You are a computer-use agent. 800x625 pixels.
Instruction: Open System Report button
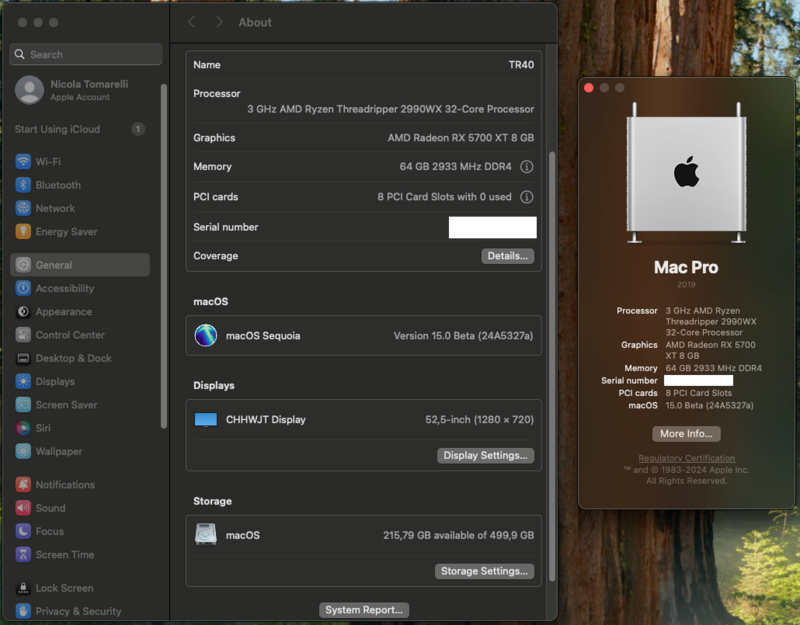pyautogui.click(x=364, y=610)
